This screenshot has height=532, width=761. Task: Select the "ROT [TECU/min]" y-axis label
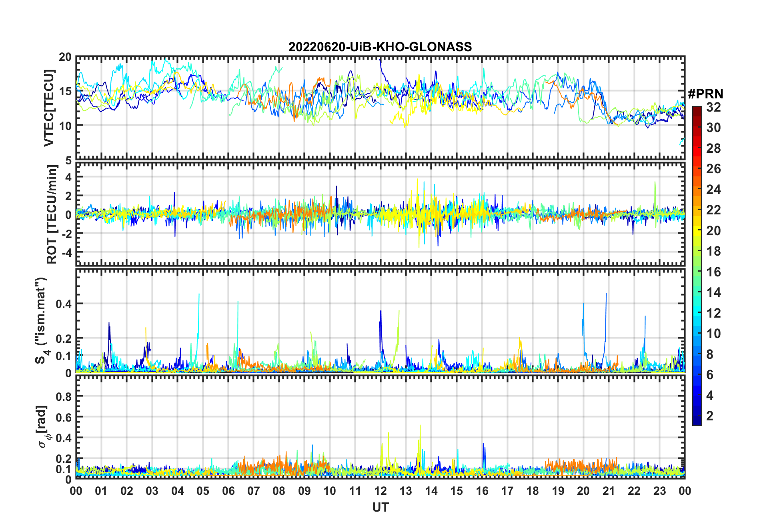52,214
